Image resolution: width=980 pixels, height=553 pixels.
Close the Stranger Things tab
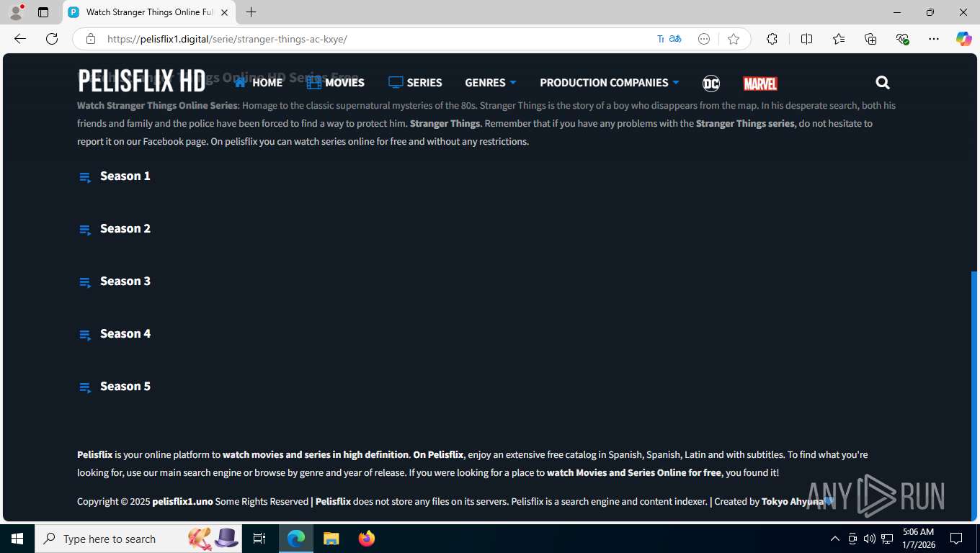click(225, 12)
